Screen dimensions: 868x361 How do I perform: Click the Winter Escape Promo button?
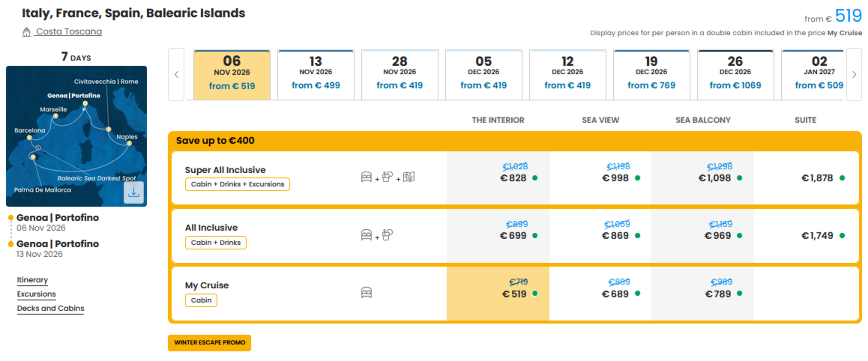pos(210,342)
